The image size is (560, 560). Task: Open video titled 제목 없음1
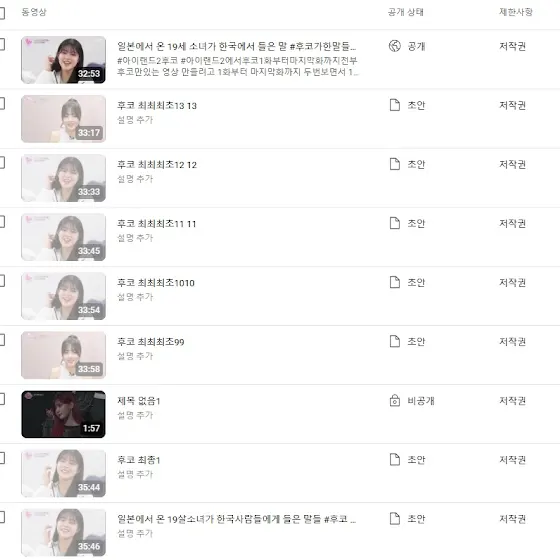click(139, 401)
